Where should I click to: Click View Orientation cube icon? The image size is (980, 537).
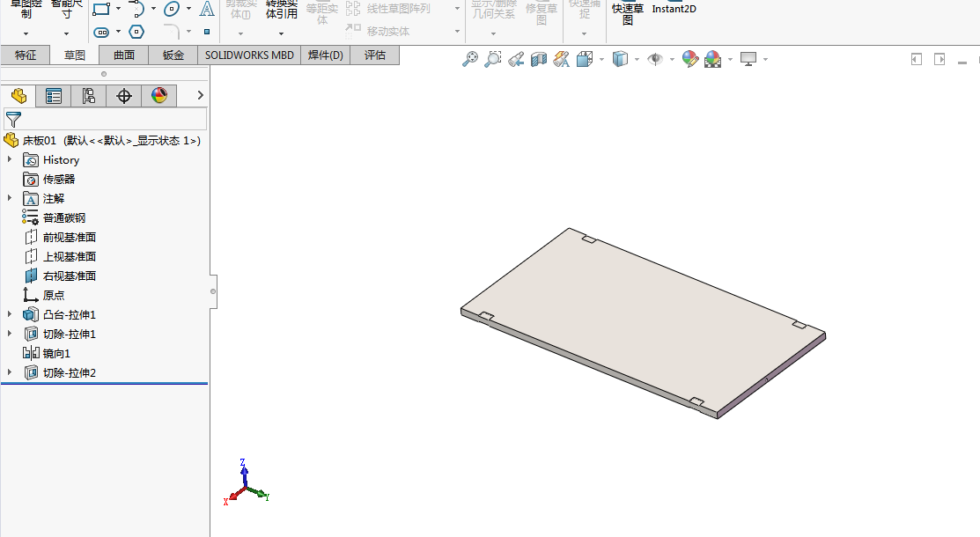coord(585,59)
